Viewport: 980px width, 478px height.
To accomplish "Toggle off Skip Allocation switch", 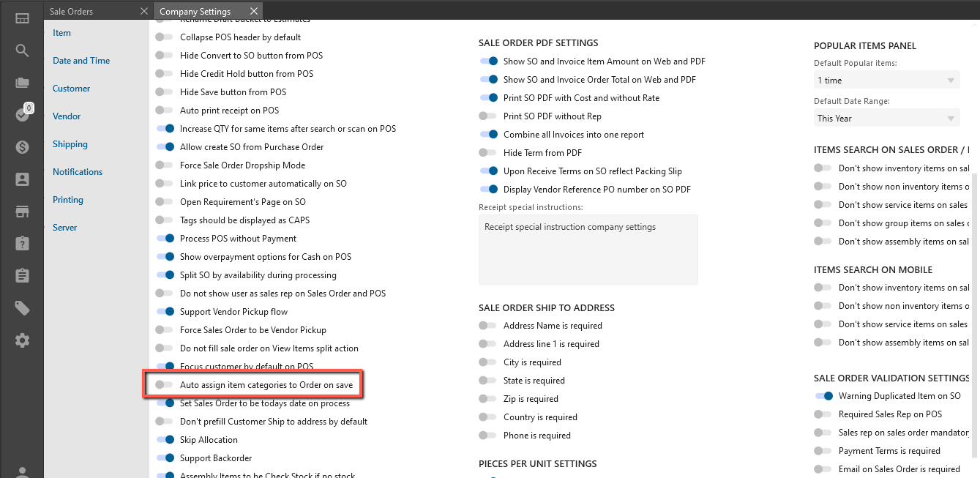I will 164,440.
